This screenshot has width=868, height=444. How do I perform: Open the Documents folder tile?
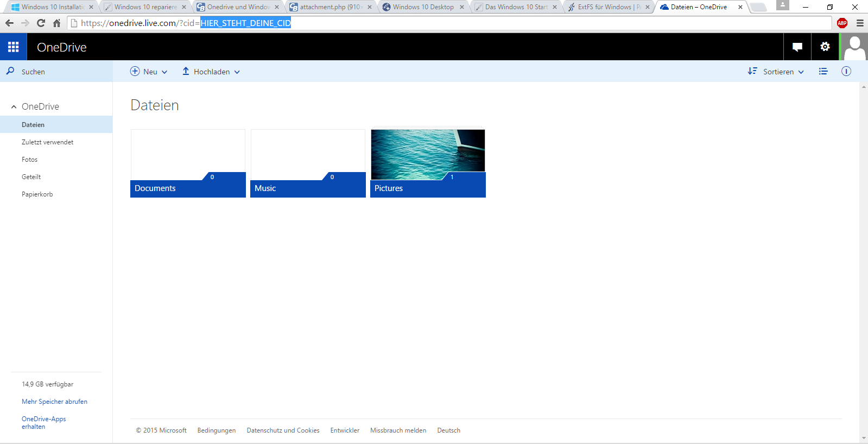(x=188, y=163)
